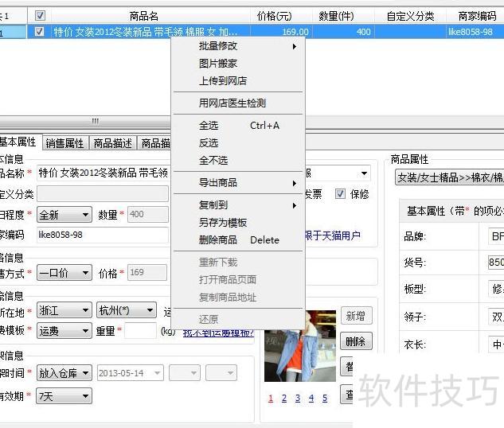Image resolution: width=504 pixels, height=428 pixels.
Task: Choose 删除商品 in context menu
Action: click(x=218, y=240)
